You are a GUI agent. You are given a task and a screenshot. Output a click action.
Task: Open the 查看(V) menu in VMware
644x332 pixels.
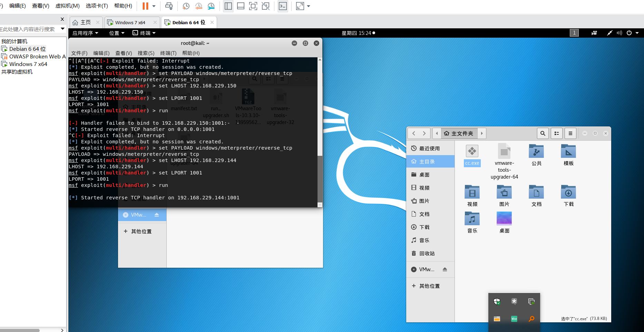pyautogui.click(x=41, y=6)
